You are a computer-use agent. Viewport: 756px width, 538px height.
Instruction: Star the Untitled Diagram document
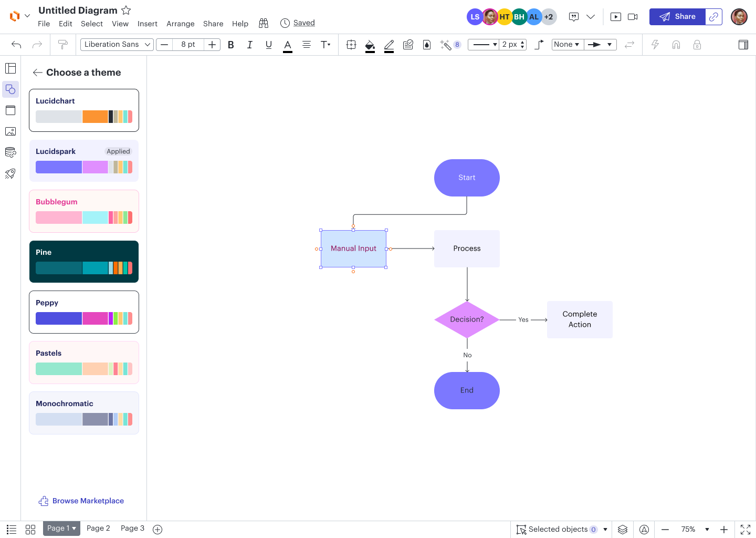click(126, 10)
